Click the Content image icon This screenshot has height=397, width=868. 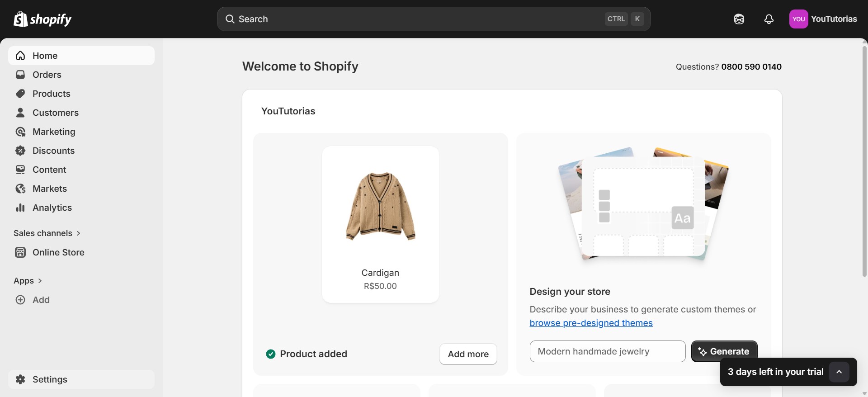pos(20,170)
